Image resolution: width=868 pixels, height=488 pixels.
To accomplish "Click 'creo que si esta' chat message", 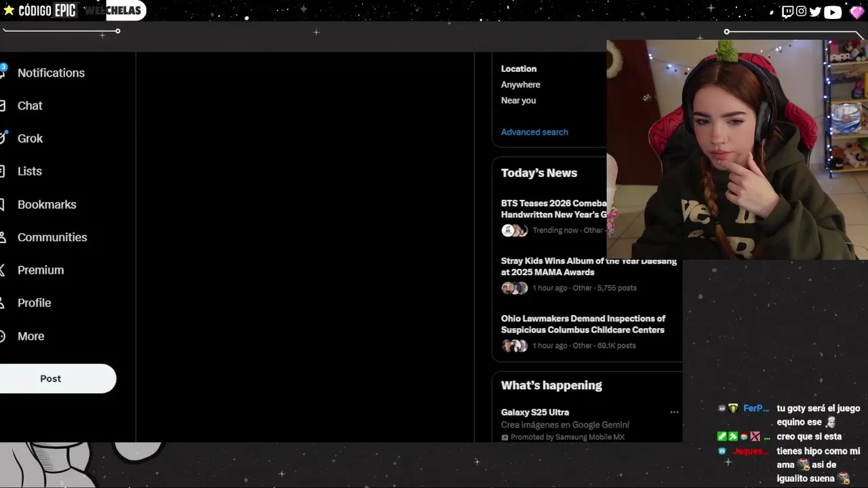I will pos(809,436).
